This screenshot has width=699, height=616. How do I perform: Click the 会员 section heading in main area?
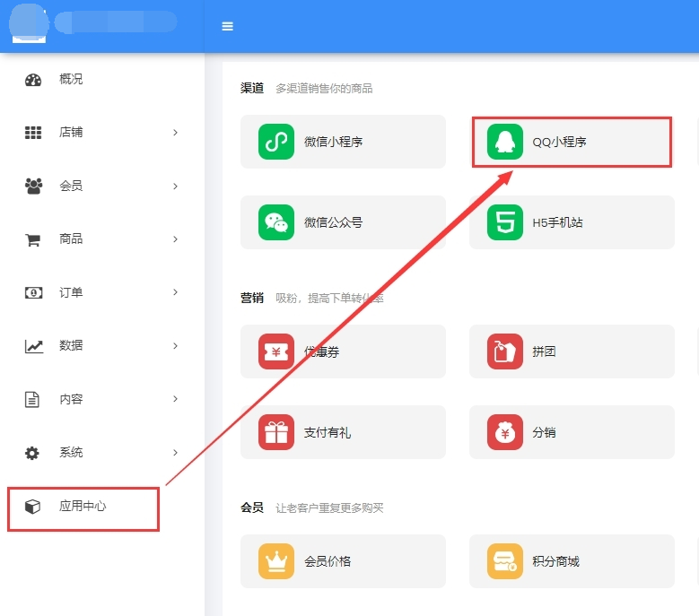(252, 508)
